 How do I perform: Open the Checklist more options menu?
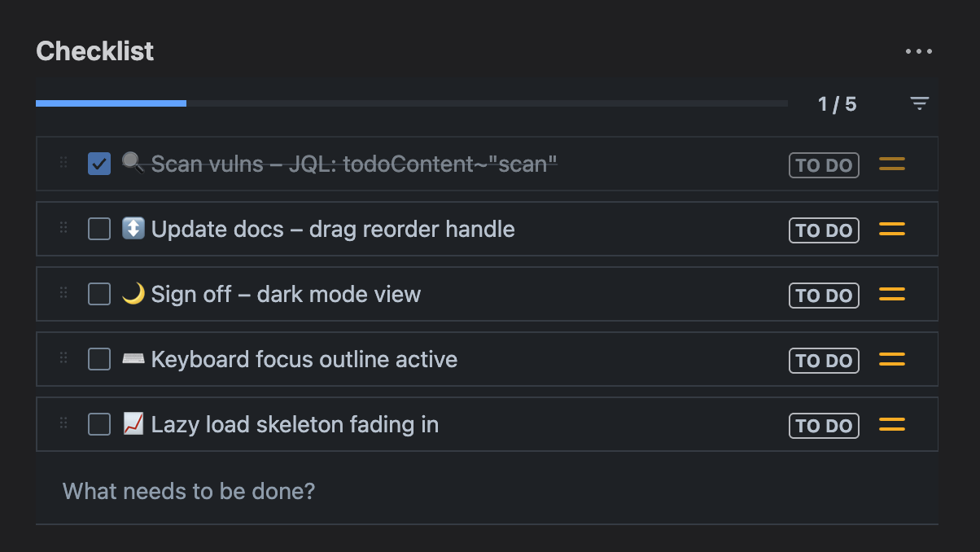tap(919, 51)
